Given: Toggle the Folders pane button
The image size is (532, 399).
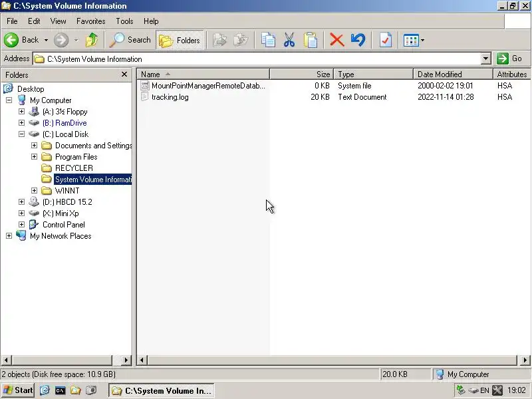Looking at the screenshot, I should tap(180, 40).
